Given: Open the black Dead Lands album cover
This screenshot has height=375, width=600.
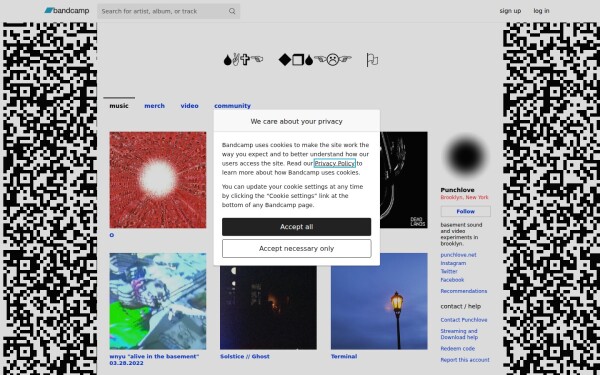Looking at the screenshot, I should [x=404, y=180].
